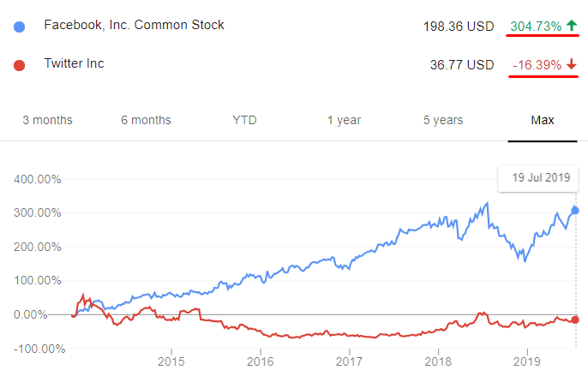Click the blue endpoint marker on Facebook line
The height and width of the screenshot is (382, 588).
[575, 211]
